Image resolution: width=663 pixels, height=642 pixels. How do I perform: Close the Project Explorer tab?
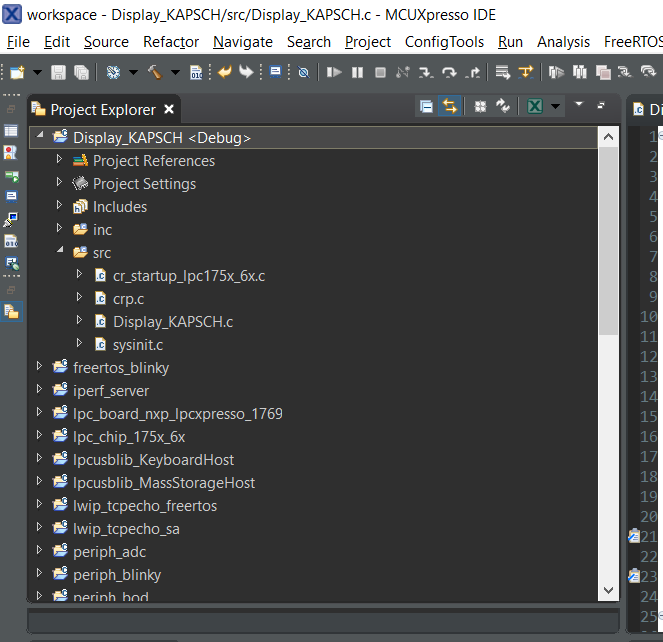point(169,110)
